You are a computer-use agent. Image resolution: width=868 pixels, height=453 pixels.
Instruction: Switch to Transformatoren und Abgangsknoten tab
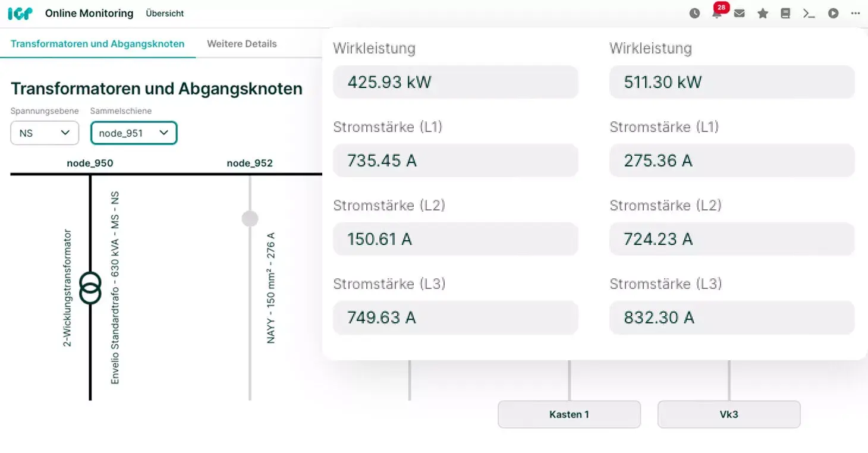click(98, 44)
